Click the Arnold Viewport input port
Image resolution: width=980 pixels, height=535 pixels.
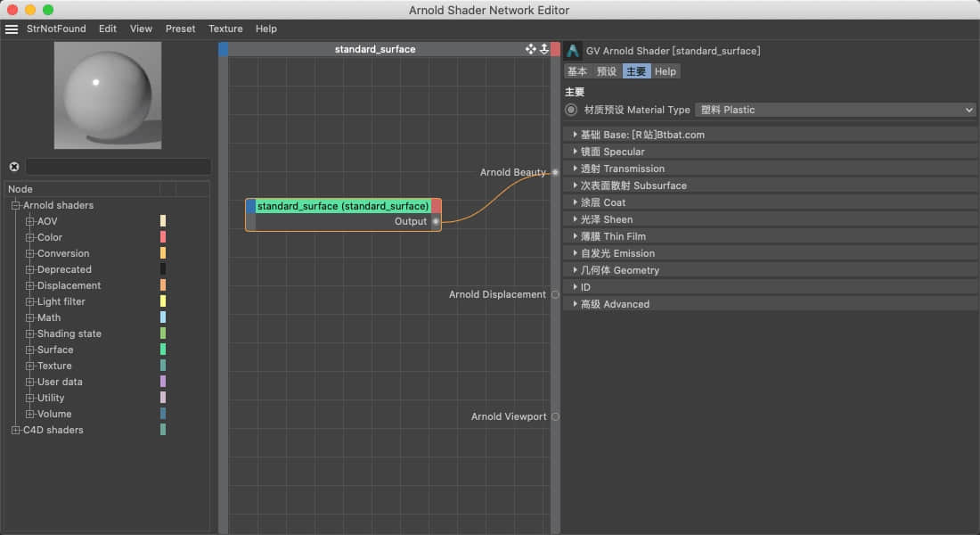point(555,416)
